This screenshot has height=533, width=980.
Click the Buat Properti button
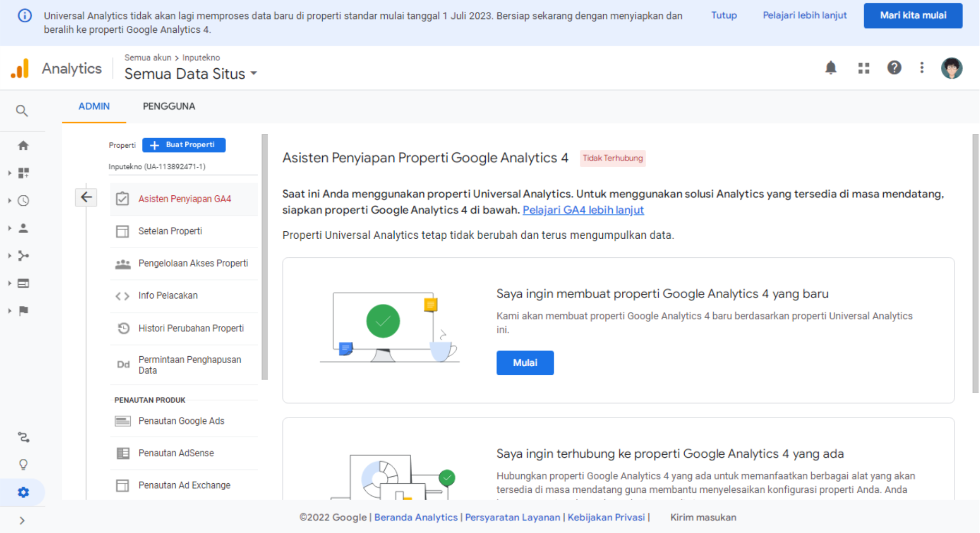click(x=184, y=145)
